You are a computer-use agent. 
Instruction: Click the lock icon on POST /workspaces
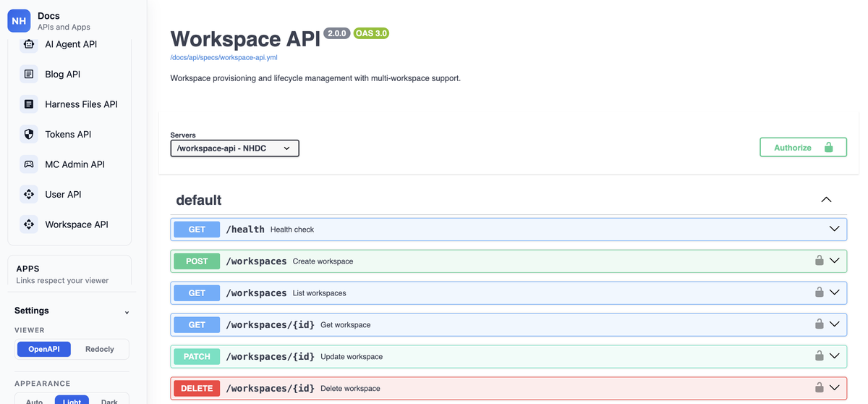tap(820, 261)
